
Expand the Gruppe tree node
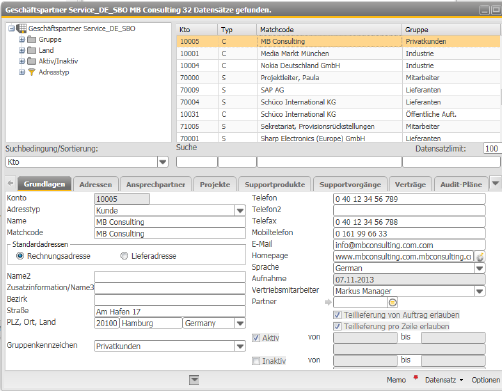22,40
